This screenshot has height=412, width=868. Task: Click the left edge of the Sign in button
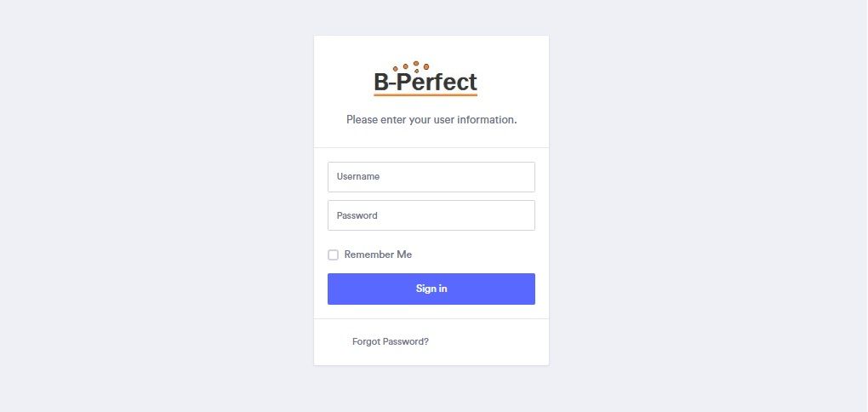point(334,289)
